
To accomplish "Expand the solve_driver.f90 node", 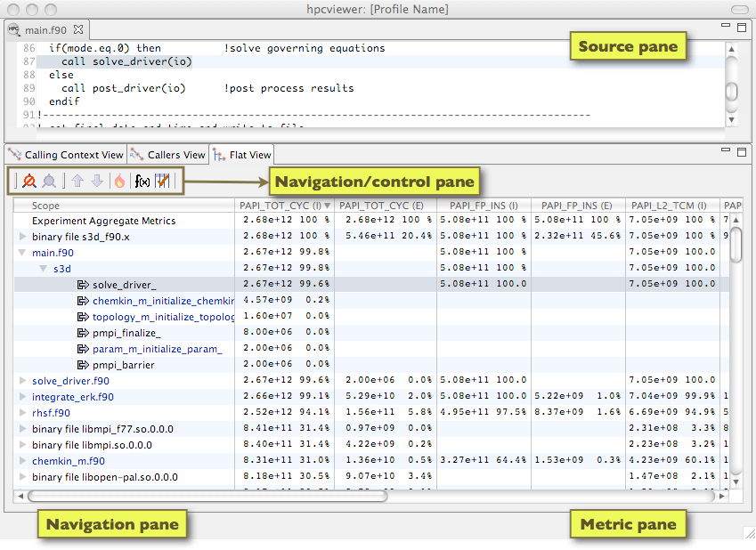I will [x=22, y=380].
